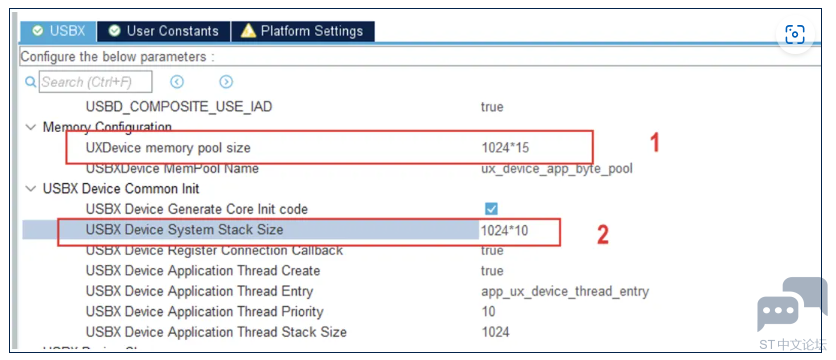
Task: Click the true value of USBD_COMPOSITE_USE_IAD
Action: 492,107
